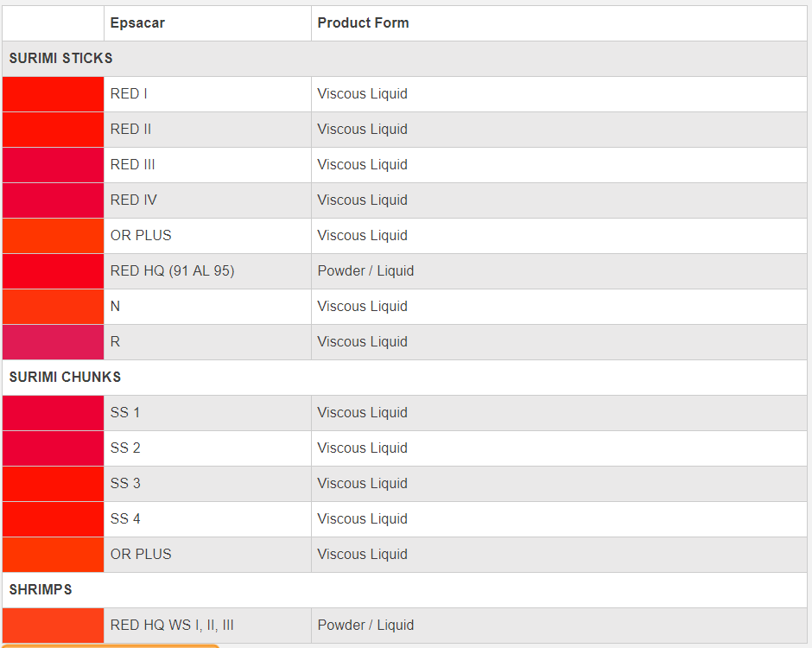The height and width of the screenshot is (648, 812).
Task: Click the RED HQ WS color swatch
Action: (x=53, y=626)
